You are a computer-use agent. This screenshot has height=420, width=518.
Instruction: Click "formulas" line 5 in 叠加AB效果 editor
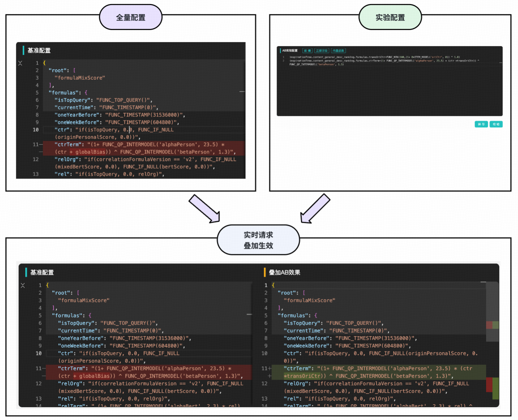click(293, 316)
